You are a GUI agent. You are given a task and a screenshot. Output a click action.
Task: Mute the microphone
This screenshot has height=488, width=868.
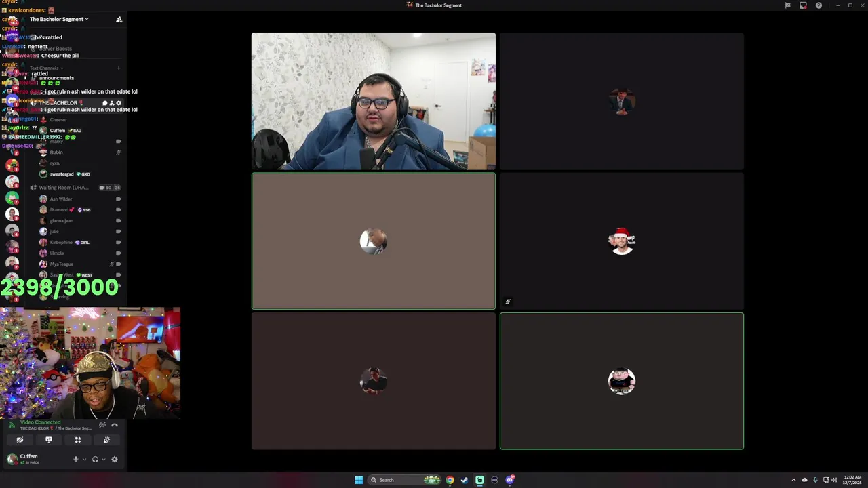click(76, 459)
